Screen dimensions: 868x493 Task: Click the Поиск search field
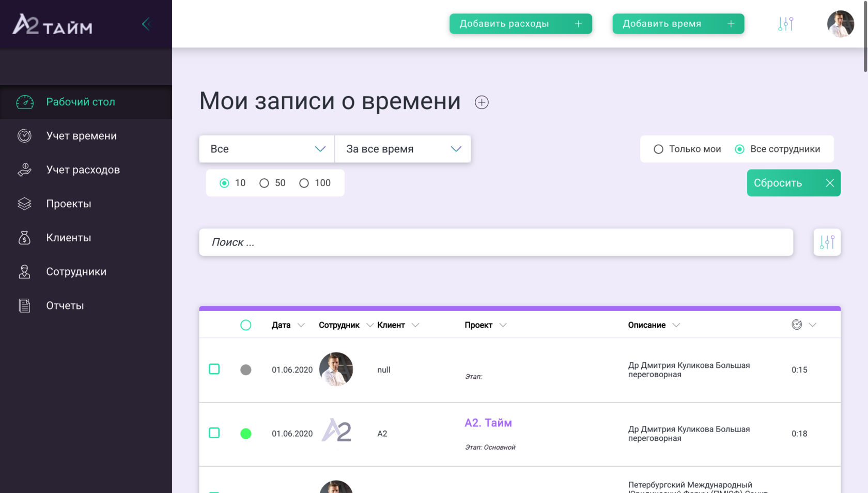tap(496, 242)
